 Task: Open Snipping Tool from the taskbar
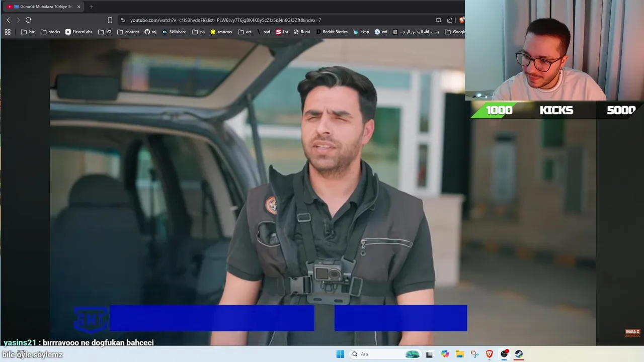[474, 354]
